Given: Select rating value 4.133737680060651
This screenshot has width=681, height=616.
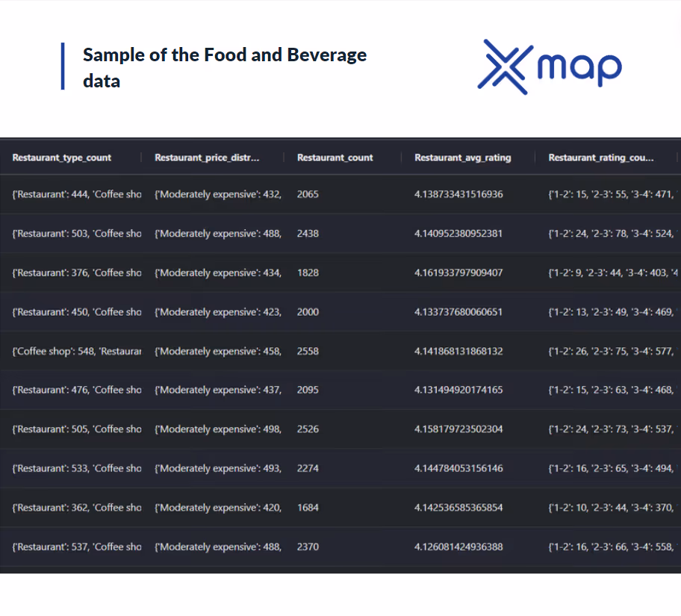Looking at the screenshot, I should pyautogui.click(x=458, y=312).
